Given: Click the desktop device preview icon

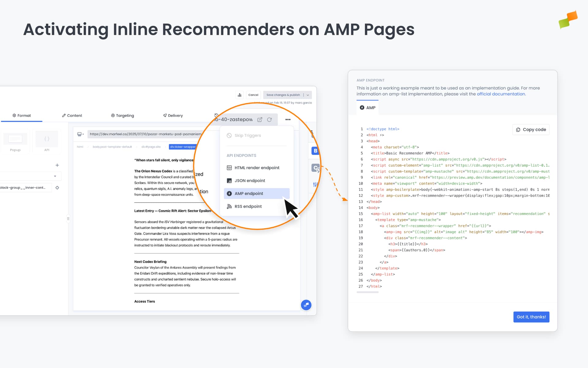Looking at the screenshot, I should click(80, 134).
